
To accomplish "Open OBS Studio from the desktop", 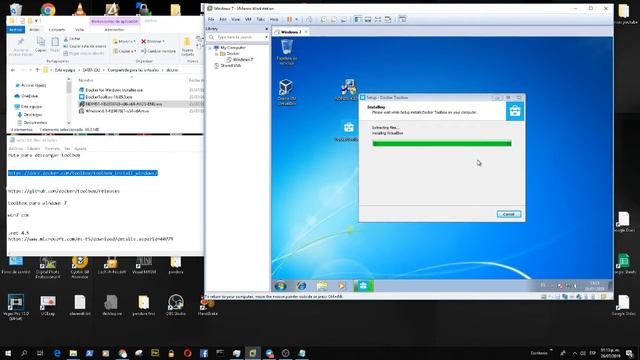I will click(x=176, y=305).
